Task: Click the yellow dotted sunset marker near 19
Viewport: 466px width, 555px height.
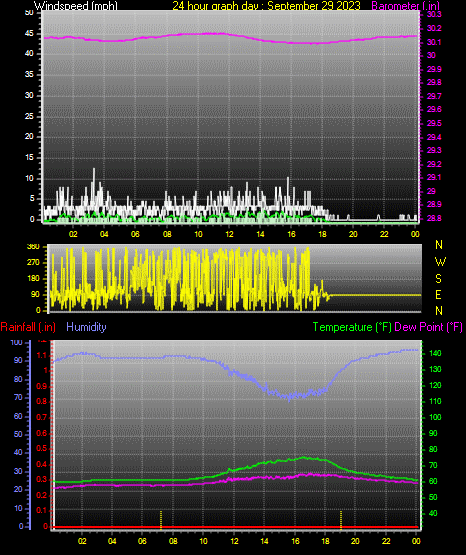Action: coord(341,520)
